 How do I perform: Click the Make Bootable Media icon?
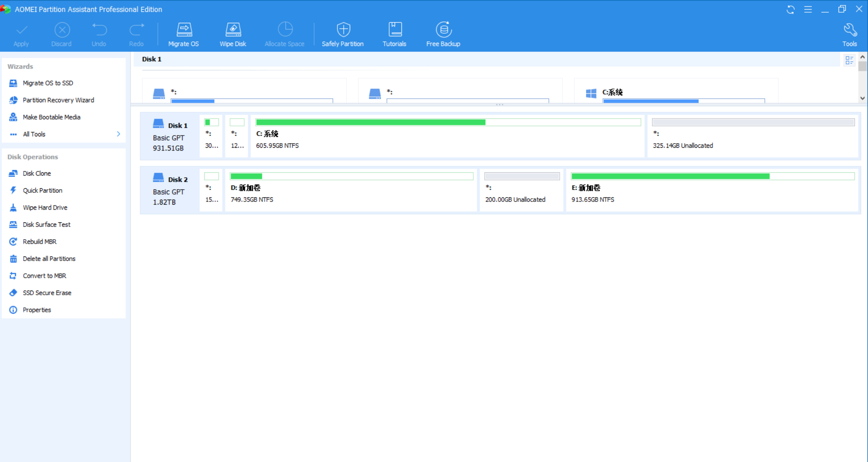click(x=13, y=117)
